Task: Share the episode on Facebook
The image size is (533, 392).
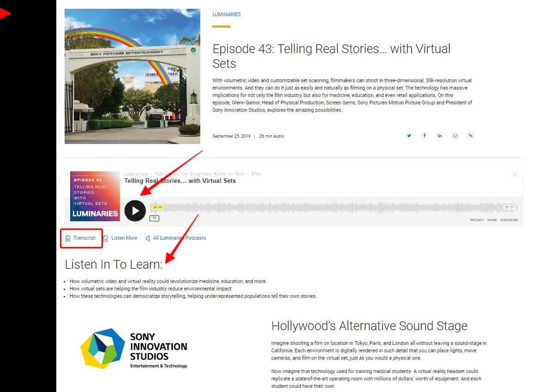Action: pos(424,136)
